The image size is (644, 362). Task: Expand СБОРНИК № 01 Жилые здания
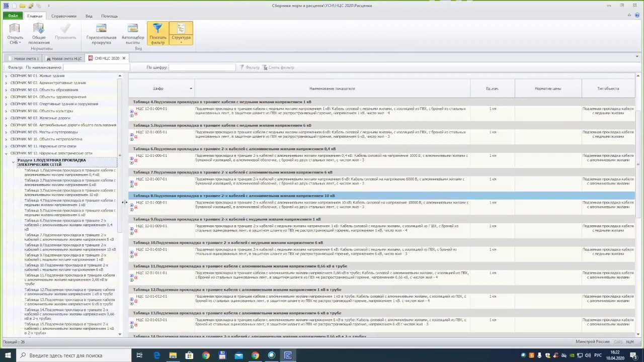6,76
